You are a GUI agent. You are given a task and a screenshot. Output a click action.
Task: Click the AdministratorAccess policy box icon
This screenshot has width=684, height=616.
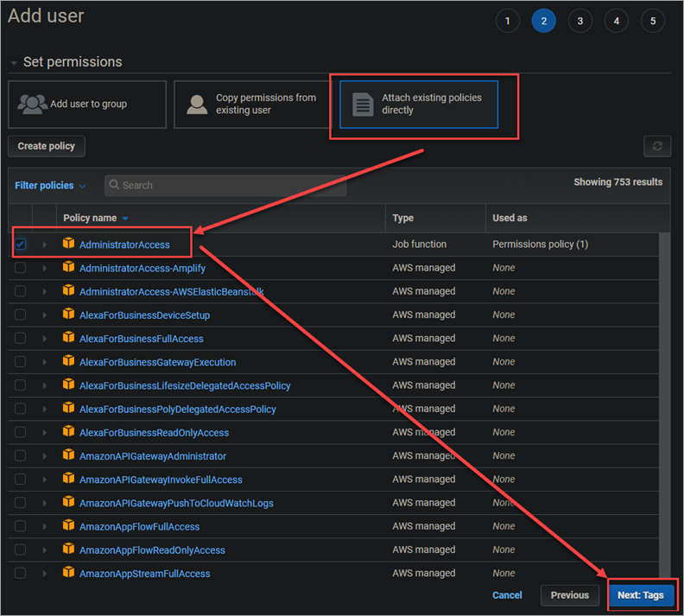[x=68, y=244]
